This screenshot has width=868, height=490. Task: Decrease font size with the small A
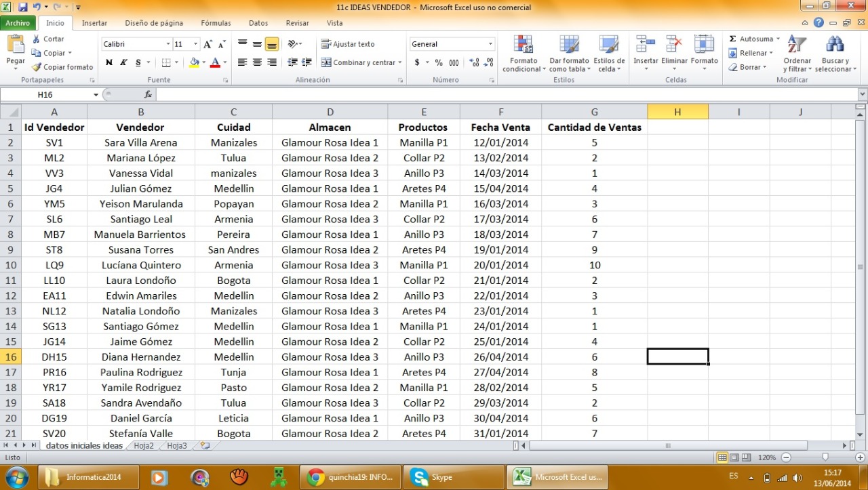click(222, 44)
